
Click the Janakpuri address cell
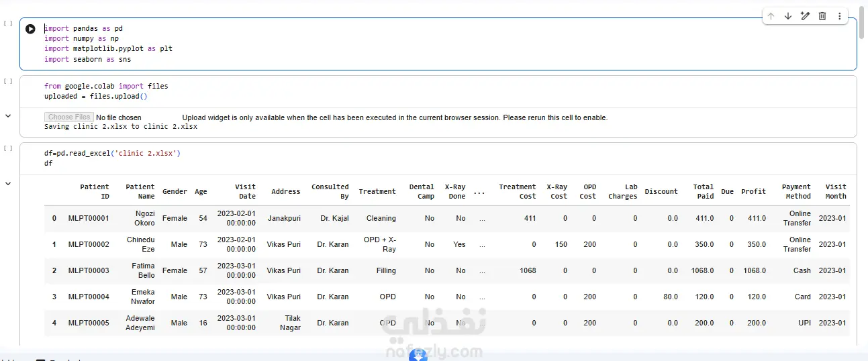click(285, 218)
